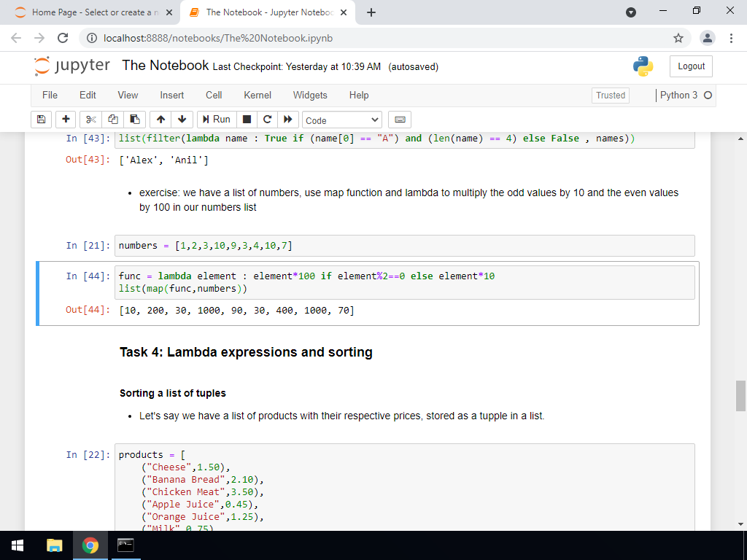Cut selected cells with scissors icon
The height and width of the screenshot is (560, 747).
(90, 120)
